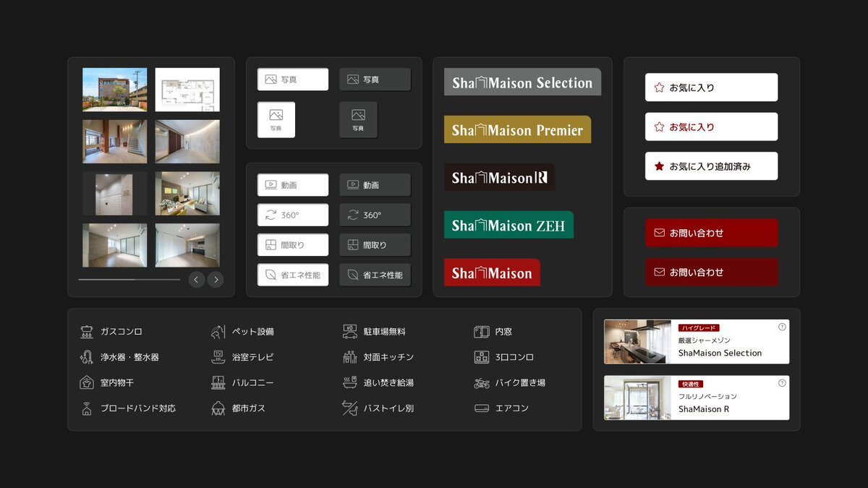Click the dark brown ShaMaison R badge
The width and height of the screenshot is (868, 488).
point(499,177)
